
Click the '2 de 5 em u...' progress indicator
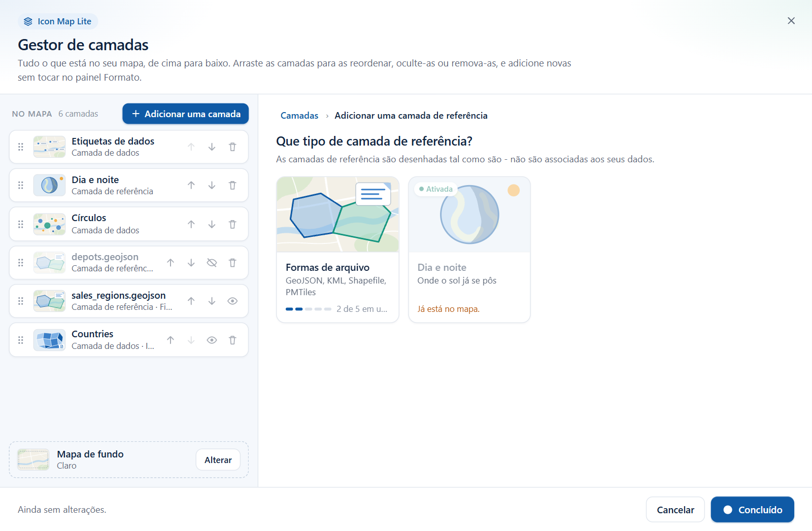(x=336, y=309)
